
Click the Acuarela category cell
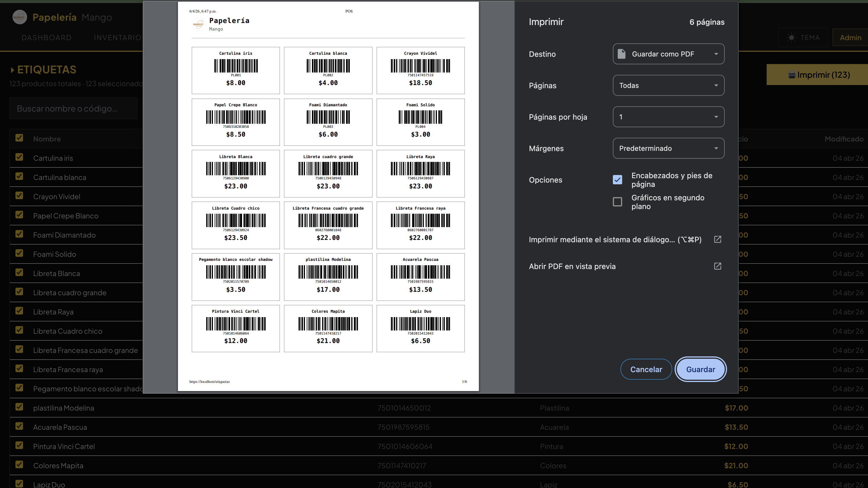coord(554,427)
